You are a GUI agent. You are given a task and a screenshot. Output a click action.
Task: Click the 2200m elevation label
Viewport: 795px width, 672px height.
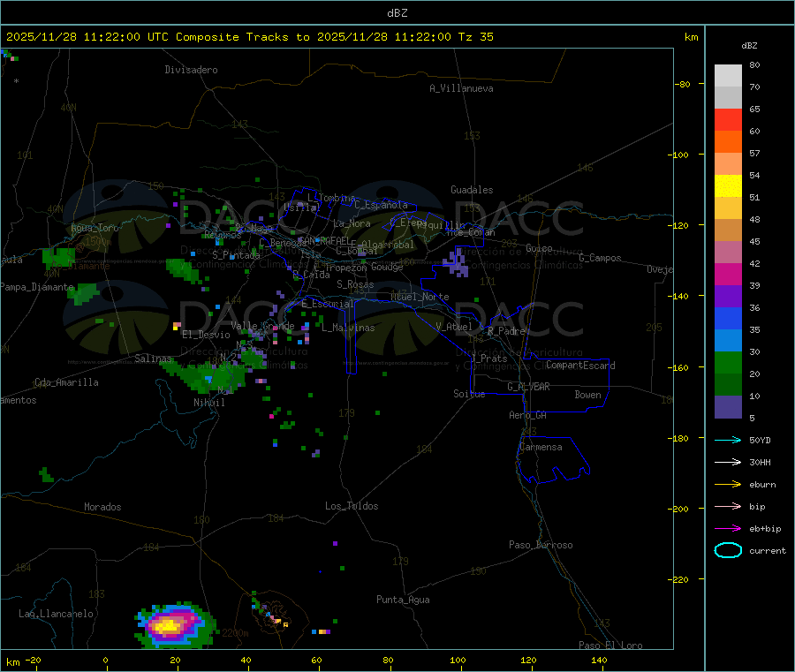(235, 633)
